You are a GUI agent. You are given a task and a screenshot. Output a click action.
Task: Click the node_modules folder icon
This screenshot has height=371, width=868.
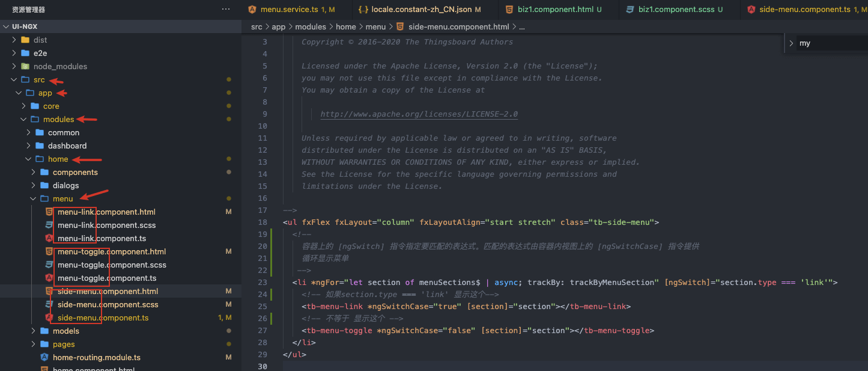pos(25,66)
